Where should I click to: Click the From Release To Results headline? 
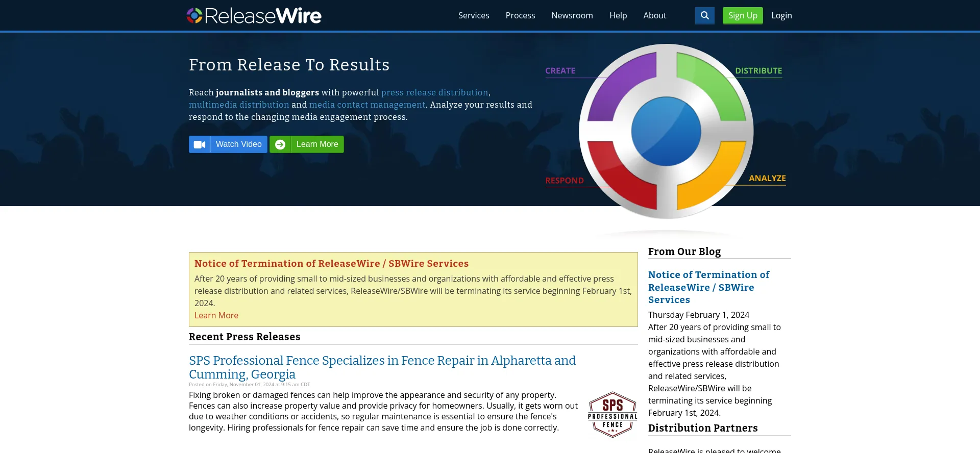click(289, 65)
